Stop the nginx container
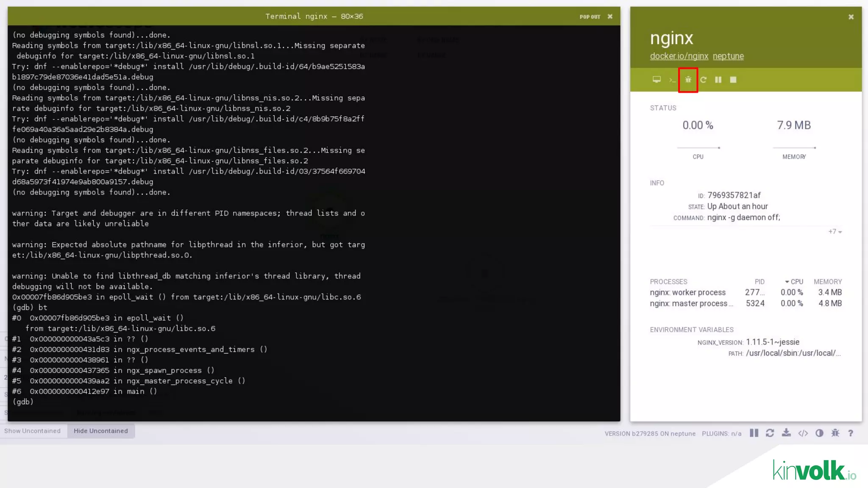This screenshot has width=868, height=488. point(733,80)
